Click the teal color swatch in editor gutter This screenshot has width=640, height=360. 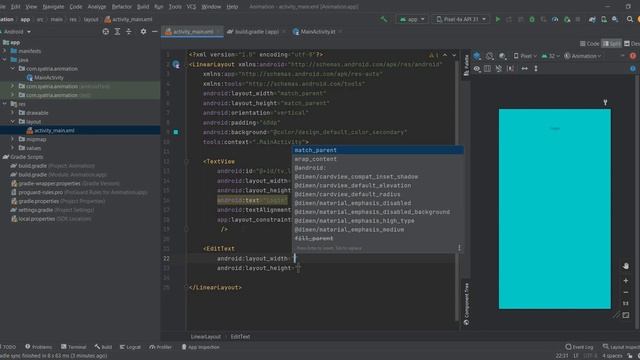(x=176, y=132)
